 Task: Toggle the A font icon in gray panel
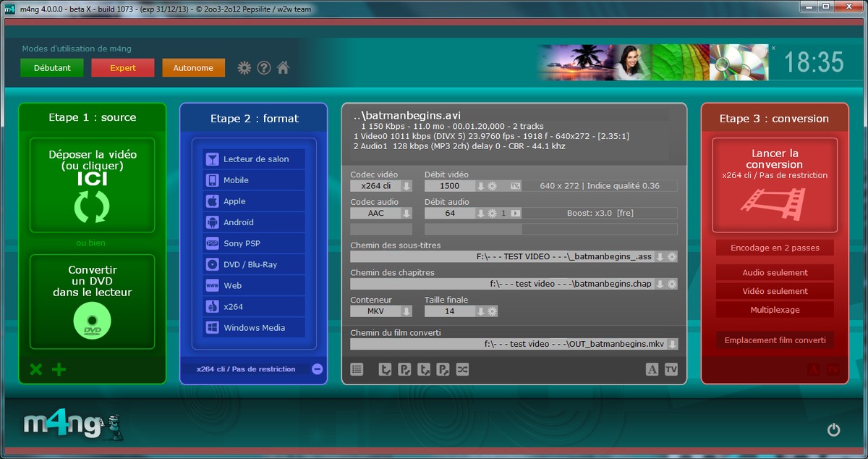tap(652, 369)
